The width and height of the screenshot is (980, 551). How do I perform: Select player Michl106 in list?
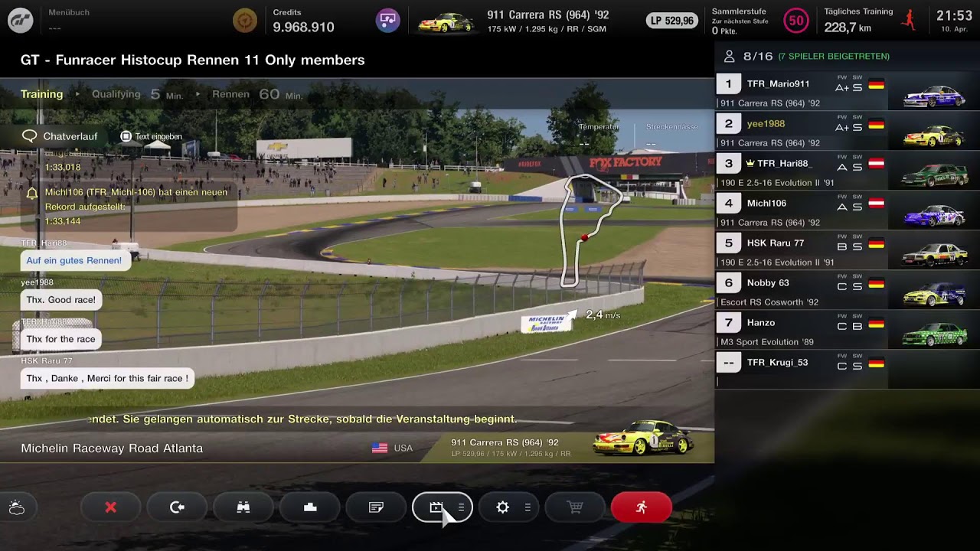(x=847, y=211)
